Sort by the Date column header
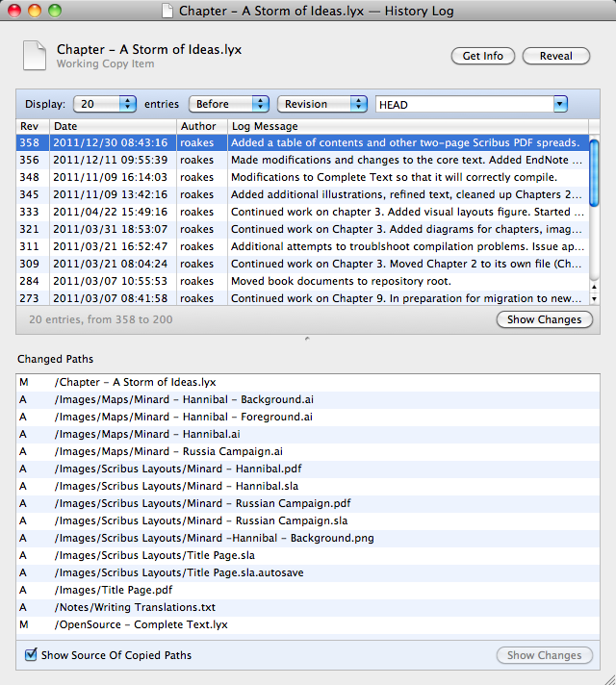This screenshot has height=685, width=616. [x=112, y=126]
